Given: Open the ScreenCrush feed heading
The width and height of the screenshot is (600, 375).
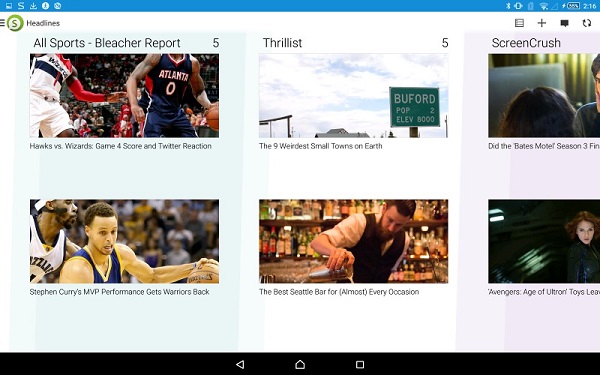Looking at the screenshot, I should pos(526,43).
